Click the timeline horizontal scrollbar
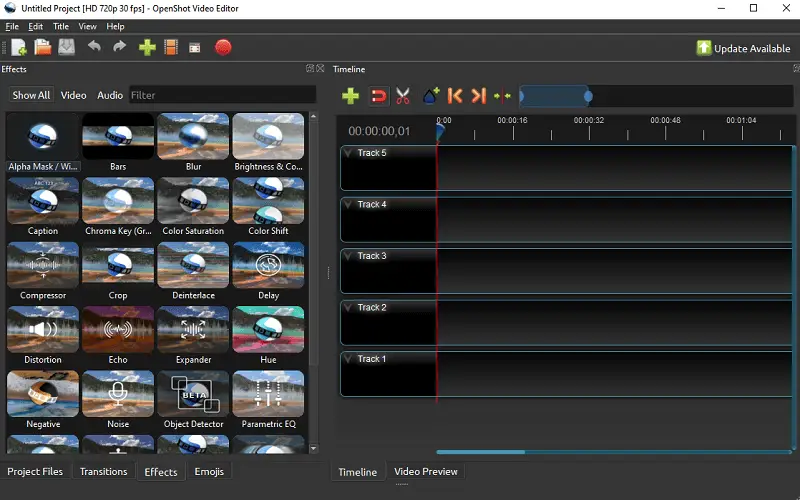The height and width of the screenshot is (500, 800). [481, 452]
